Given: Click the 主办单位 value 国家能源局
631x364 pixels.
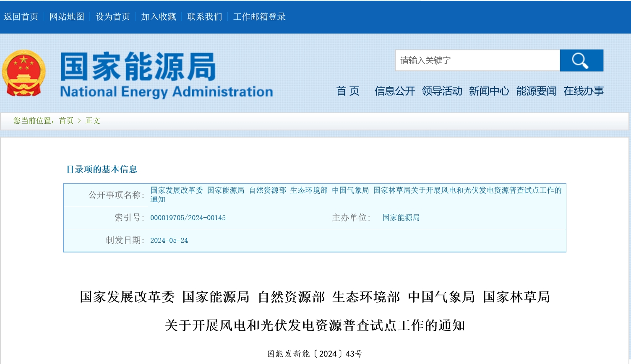Looking at the screenshot, I should point(401,218).
